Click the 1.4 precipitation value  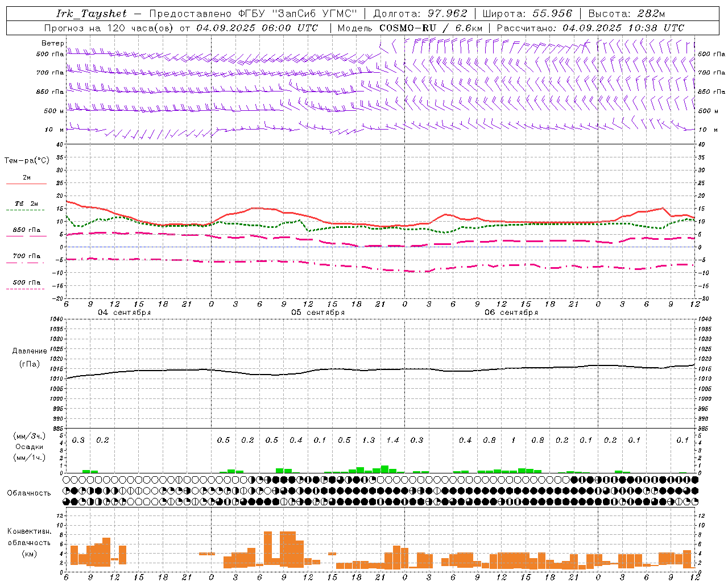392,440
